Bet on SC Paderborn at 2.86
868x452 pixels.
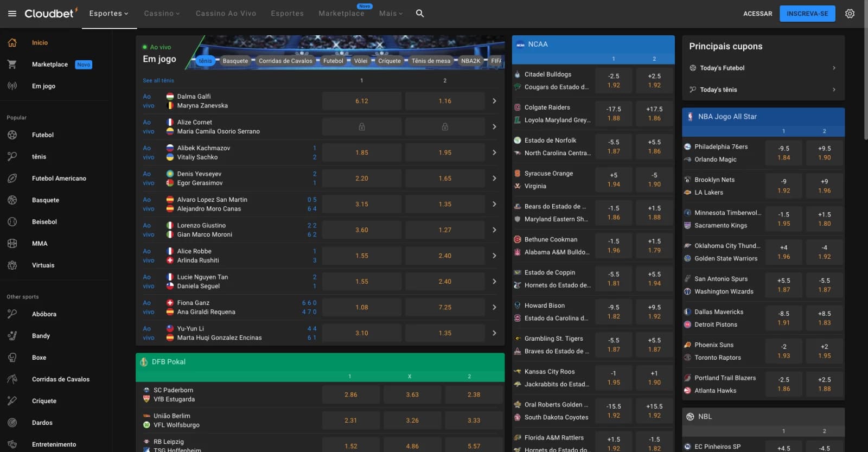pos(351,394)
